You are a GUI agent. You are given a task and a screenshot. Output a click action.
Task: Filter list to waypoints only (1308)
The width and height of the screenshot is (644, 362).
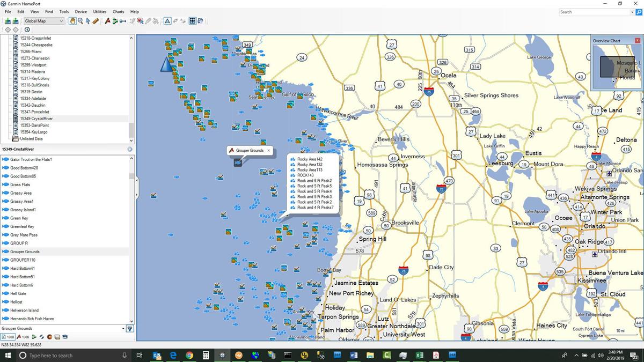click(x=23, y=337)
